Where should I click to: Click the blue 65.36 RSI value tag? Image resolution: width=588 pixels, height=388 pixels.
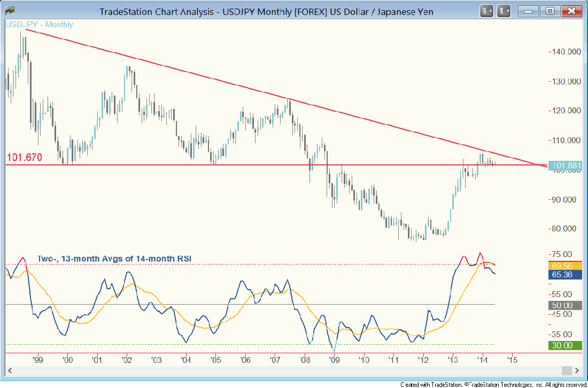[x=561, y=275]
